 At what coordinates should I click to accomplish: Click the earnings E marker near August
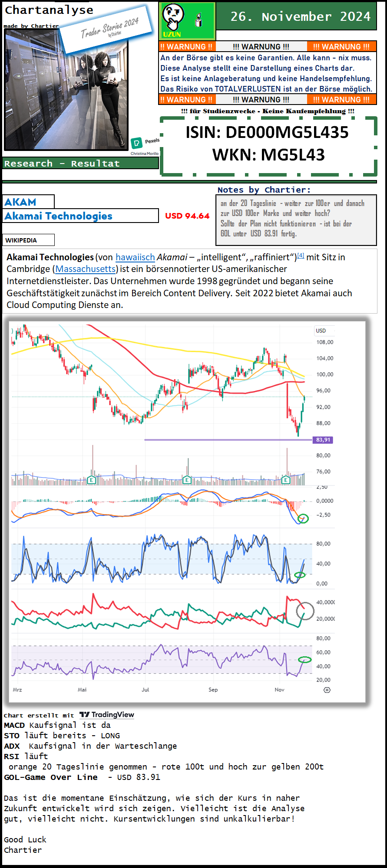(x=187, y=480)
